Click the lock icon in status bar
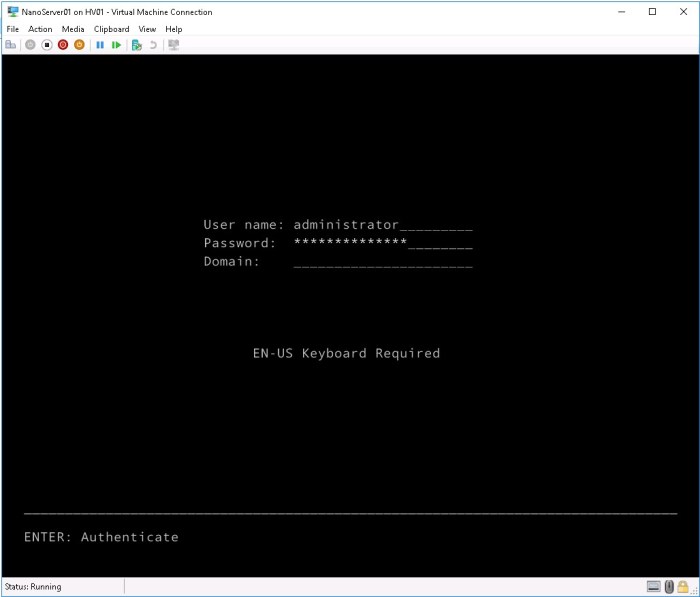Image resolution: width=700 pixels, height=597 pixels. (x=684, y=586)
